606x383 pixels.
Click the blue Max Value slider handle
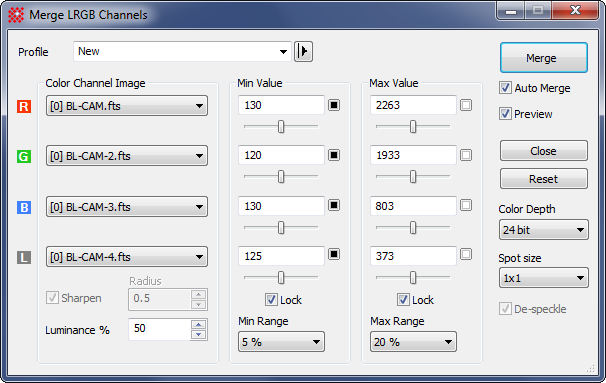pos(413,228)
